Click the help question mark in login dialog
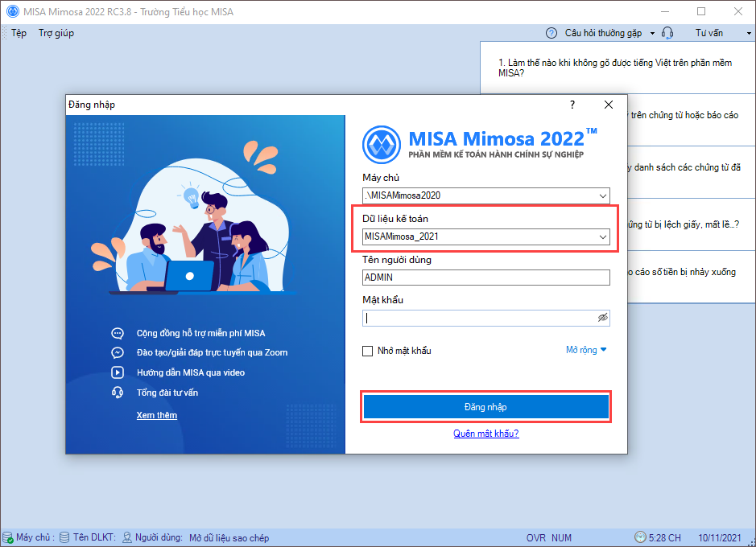The width and height of the screenshot is (756, 547). pos(572,105)
